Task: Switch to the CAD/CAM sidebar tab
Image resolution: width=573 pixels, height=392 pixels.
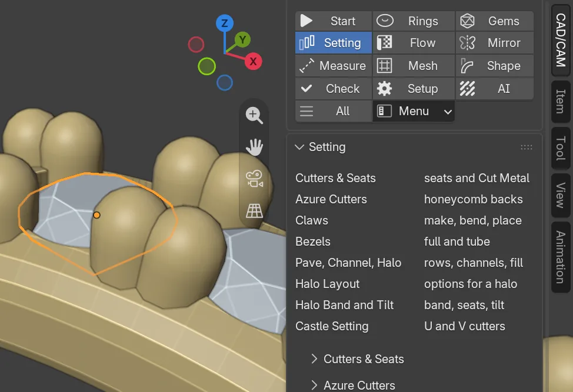Action: tap(561, 40)
